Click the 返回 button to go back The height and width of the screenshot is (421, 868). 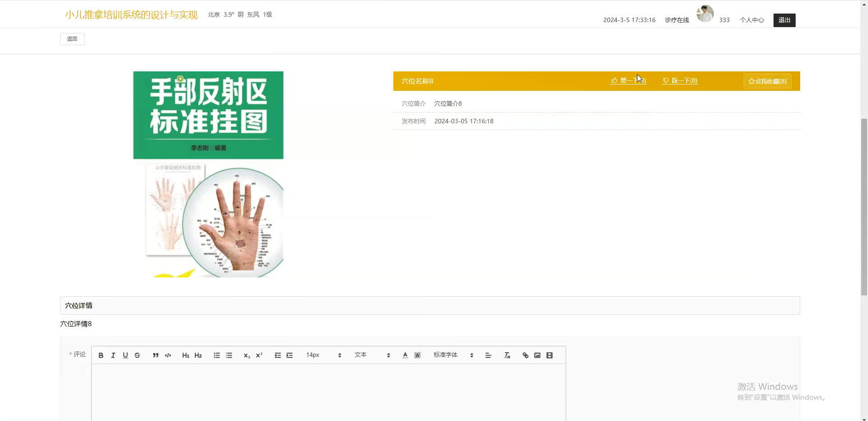[x=72, y=39]
